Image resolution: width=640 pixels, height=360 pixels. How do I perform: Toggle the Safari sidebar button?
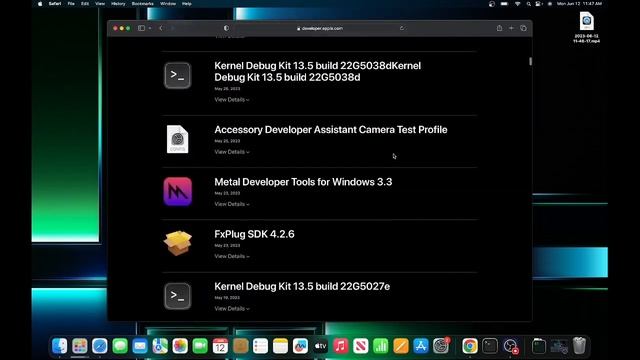pyautogui.click(x=141, y=28)
